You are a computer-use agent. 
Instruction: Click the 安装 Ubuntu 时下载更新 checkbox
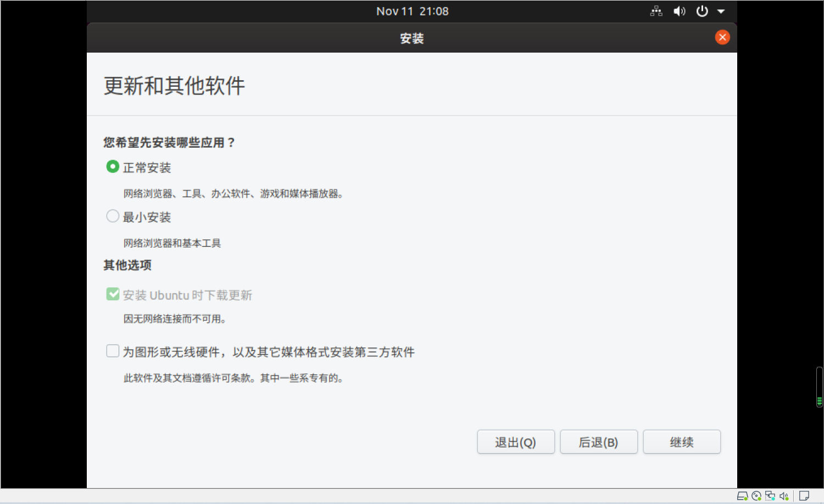(x=113, y=294)
